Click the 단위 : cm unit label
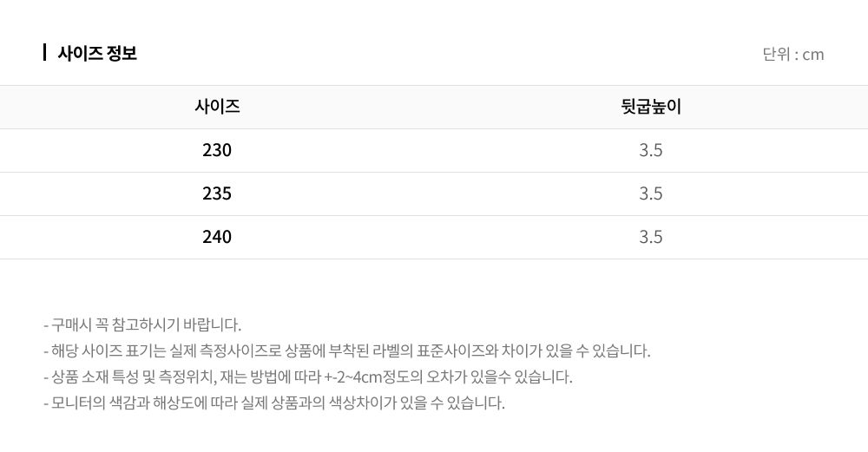This screenshot has width=868, height=452. click(792, 54)
